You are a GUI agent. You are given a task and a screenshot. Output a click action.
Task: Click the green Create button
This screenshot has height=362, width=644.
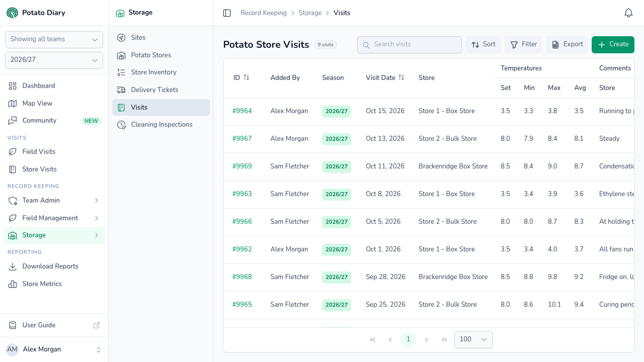pos(613,44)
